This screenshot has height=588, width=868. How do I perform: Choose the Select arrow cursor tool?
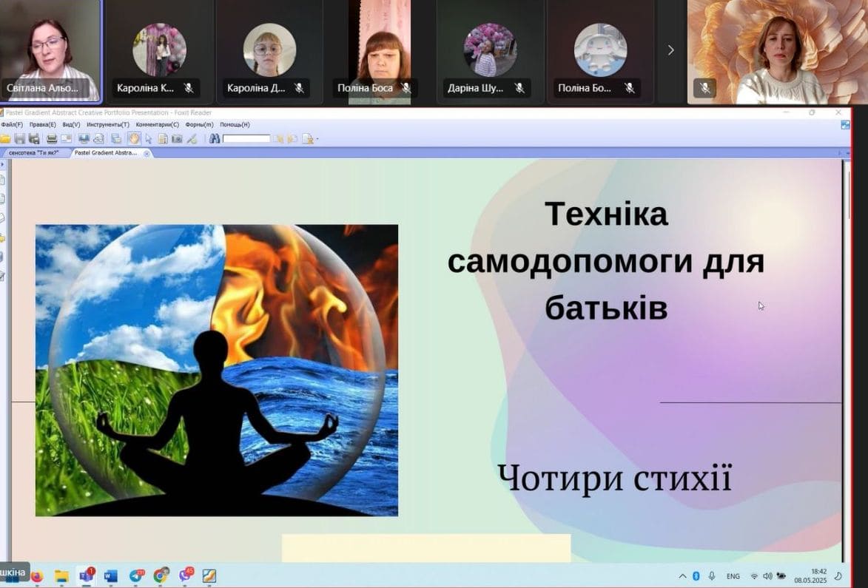click(149, 138)
